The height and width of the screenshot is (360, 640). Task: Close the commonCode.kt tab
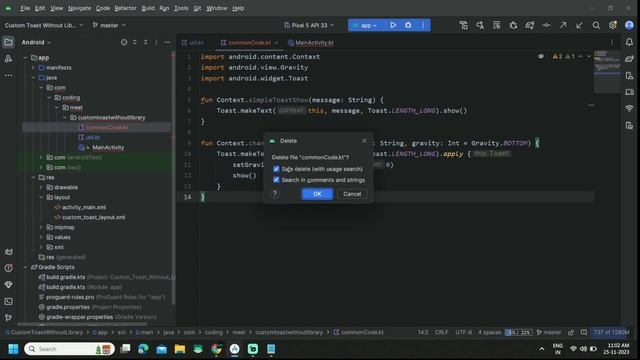[276, 42]
